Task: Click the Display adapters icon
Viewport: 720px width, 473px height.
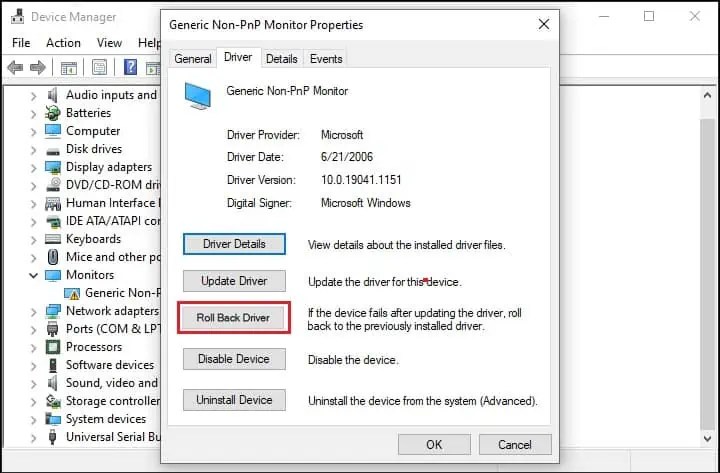Action: coord(53,167)
